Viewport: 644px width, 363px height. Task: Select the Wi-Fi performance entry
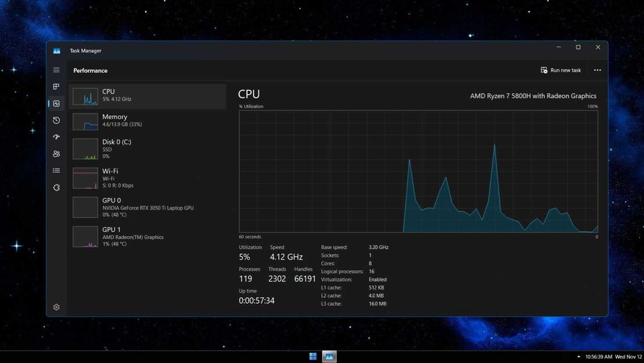147,178
